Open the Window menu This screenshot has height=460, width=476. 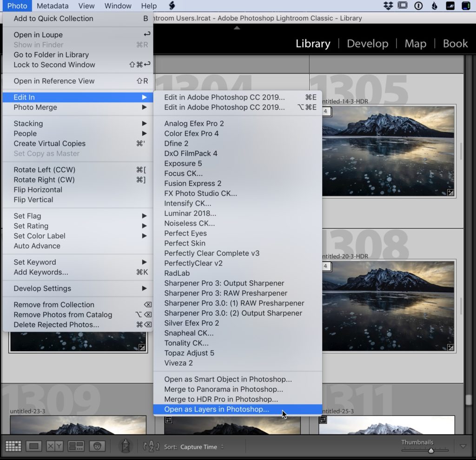[x=118, y=6]
